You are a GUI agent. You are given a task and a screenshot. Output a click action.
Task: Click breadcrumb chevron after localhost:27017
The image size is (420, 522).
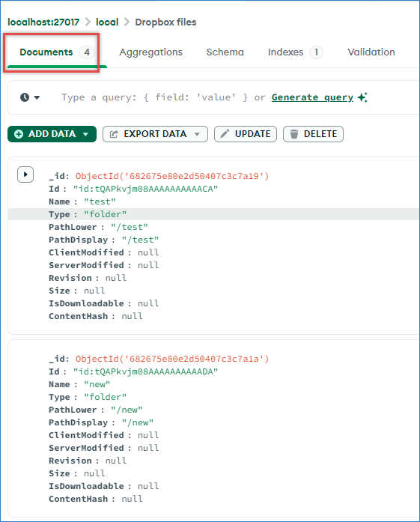[88, 22]
